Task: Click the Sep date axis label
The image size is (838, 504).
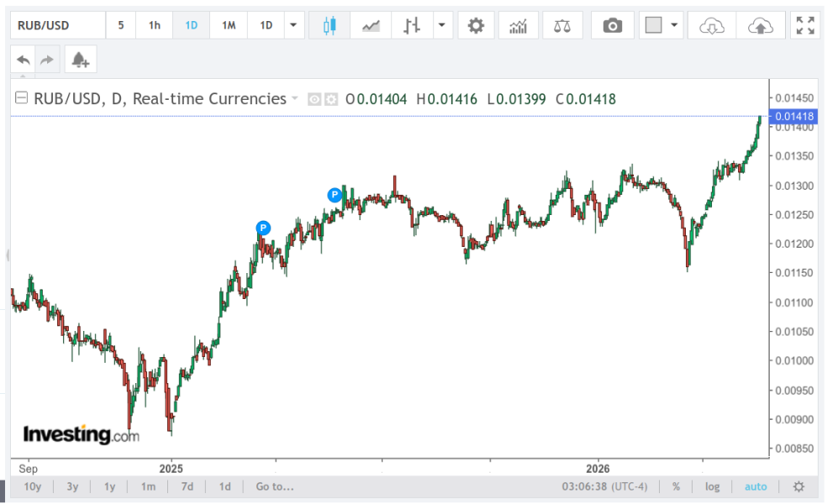Action: tap(29, 468)
